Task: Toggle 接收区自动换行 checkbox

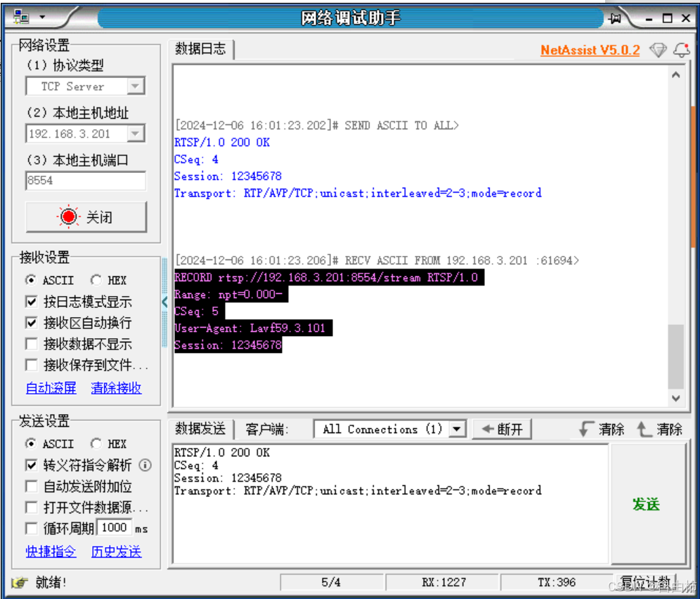Action: point(31,323)
